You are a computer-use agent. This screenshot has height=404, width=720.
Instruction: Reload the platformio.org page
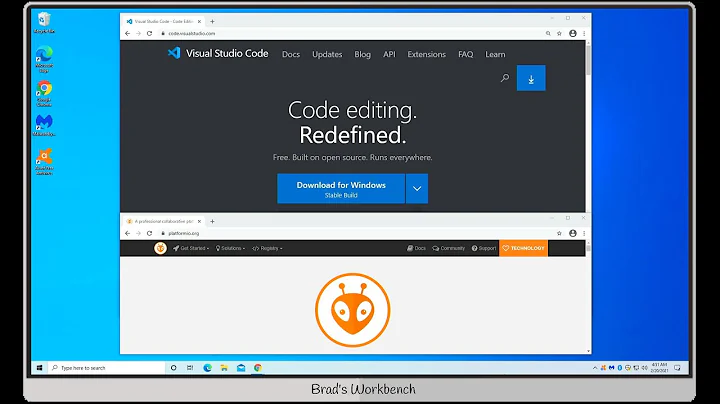[x=149, y=233]
